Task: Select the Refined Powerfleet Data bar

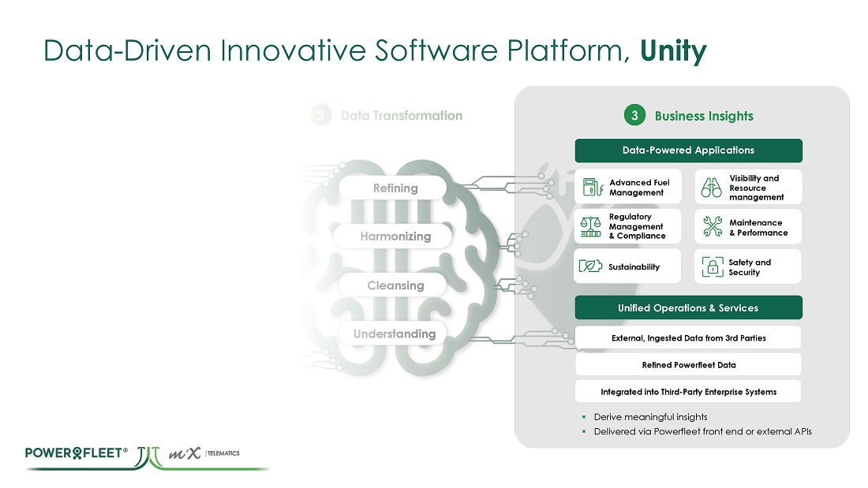Action: [x=688, y=364]
